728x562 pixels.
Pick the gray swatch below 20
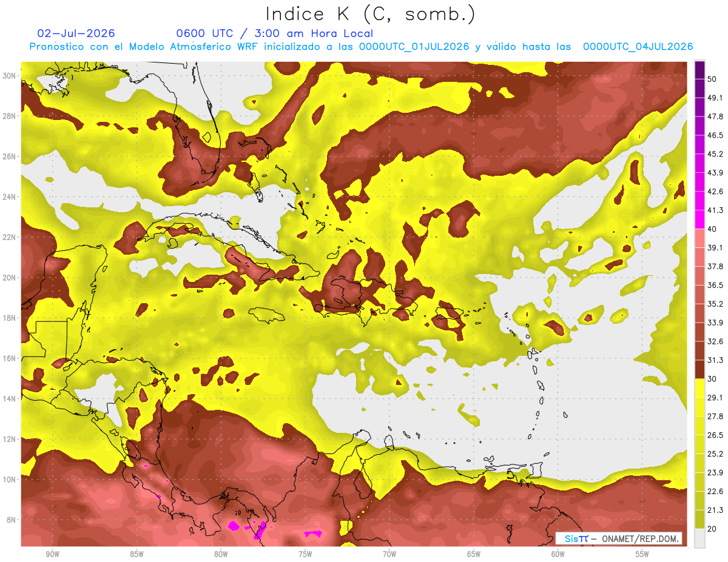pos(699,538)
